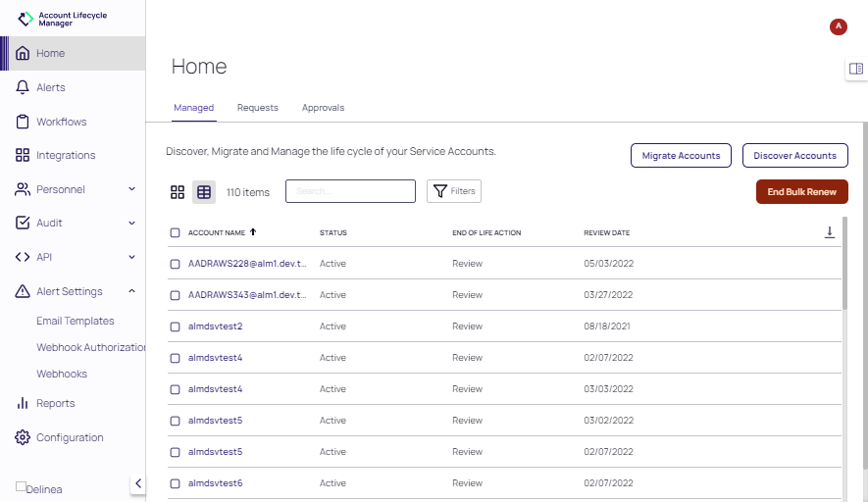Open the Configuration gear icon
The width and height of the screenshot is (868, 502).
point(23,437)
